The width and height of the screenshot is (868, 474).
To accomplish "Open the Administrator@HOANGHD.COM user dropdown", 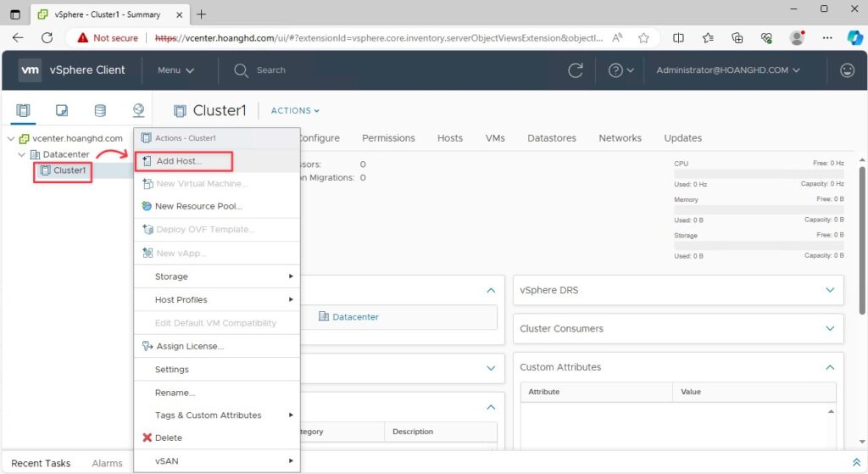I will [x=728, y=70].
